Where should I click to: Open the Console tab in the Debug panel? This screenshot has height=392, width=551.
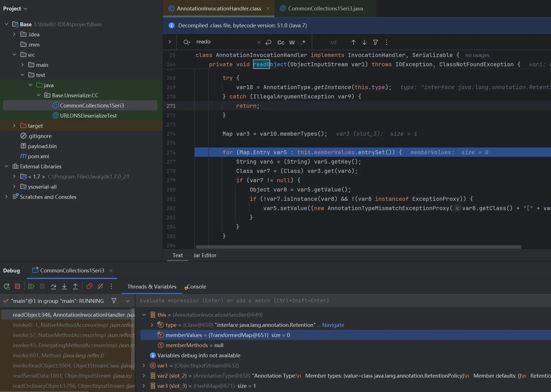[196, 287]
